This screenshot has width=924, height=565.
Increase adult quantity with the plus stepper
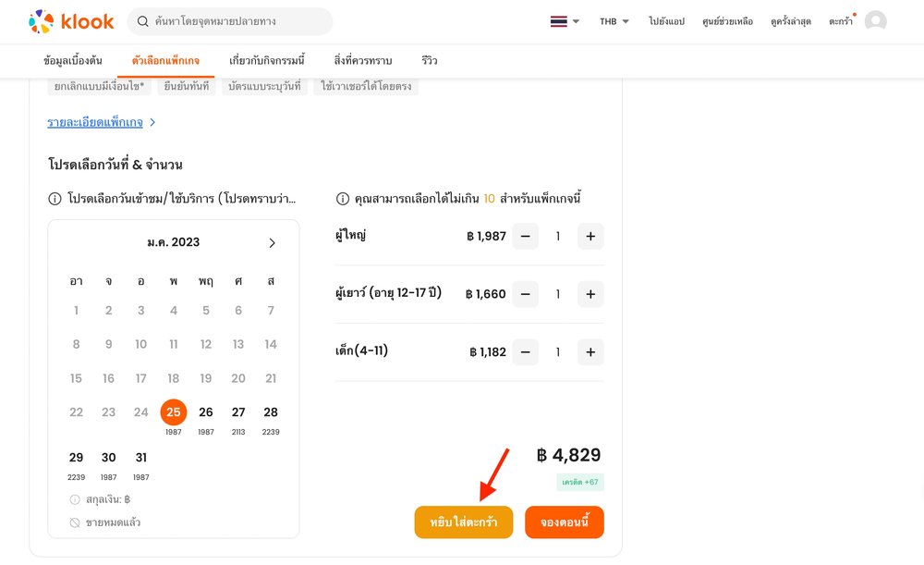[x=590, y=236]
